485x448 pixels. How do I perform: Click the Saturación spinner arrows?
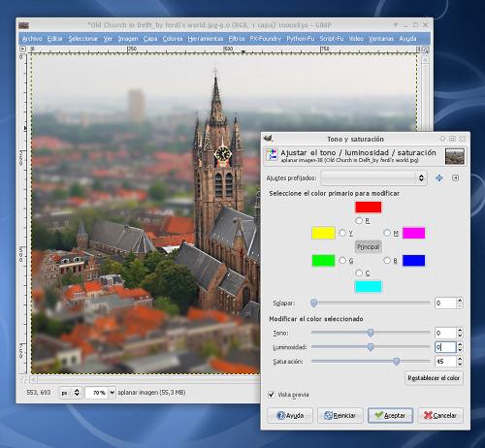pos(460,362)
